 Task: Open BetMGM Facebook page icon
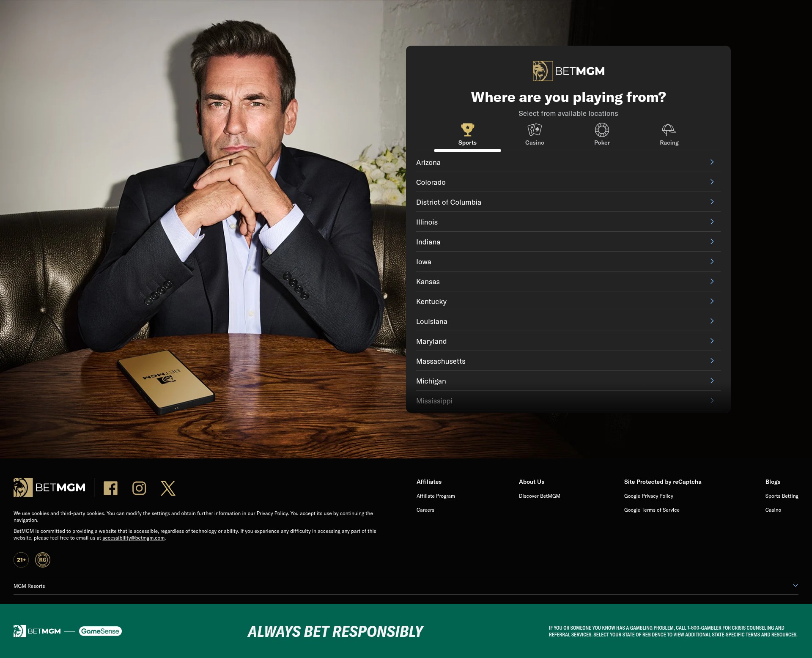tap(111, 488)
